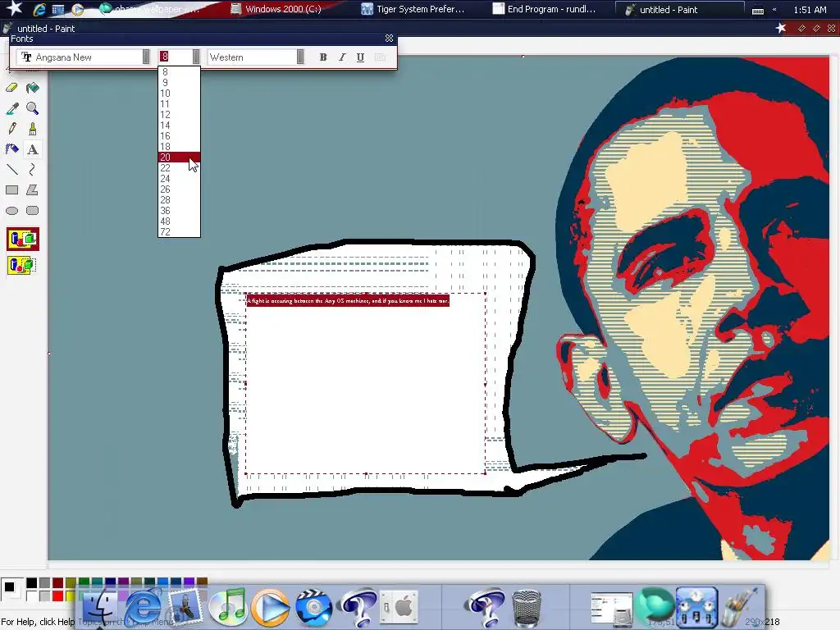Collapse the font size dropdown arrow
The width and height of the screenshot is (840, 630).
click(x=196, y=57)
